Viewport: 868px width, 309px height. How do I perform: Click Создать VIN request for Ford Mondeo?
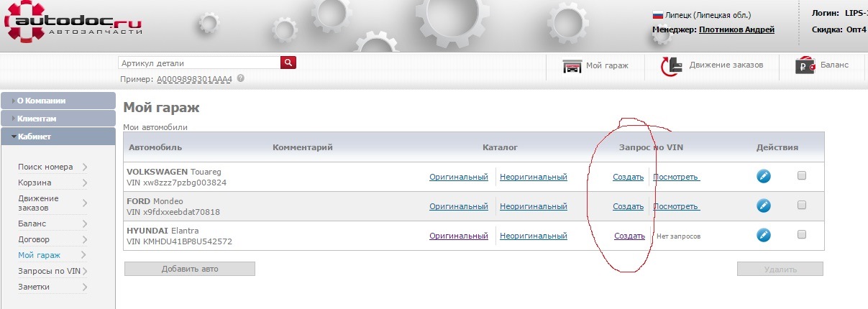click(629, 206)
